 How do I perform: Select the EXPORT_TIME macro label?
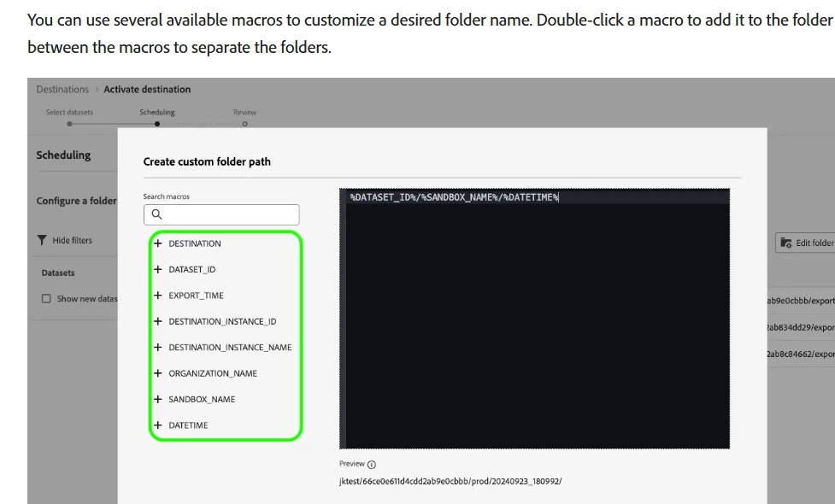[x=196, y=296]
